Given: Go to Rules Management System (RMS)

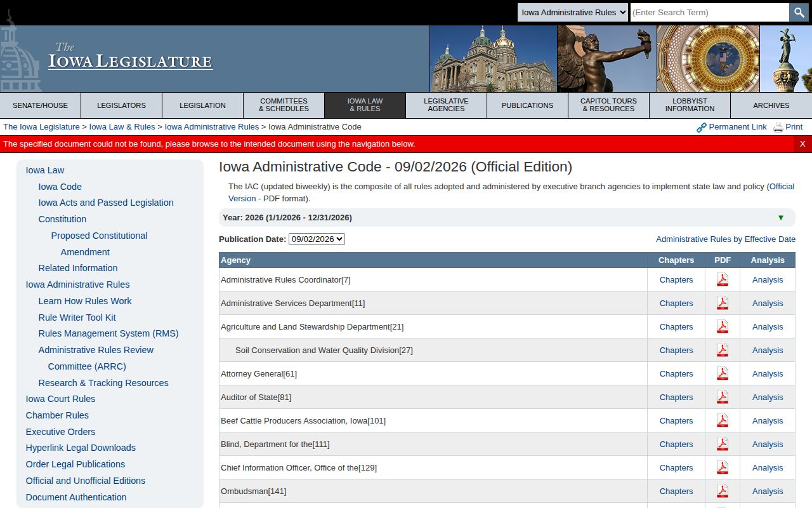Looking at the screenshot, I should [x=108, y=333].
